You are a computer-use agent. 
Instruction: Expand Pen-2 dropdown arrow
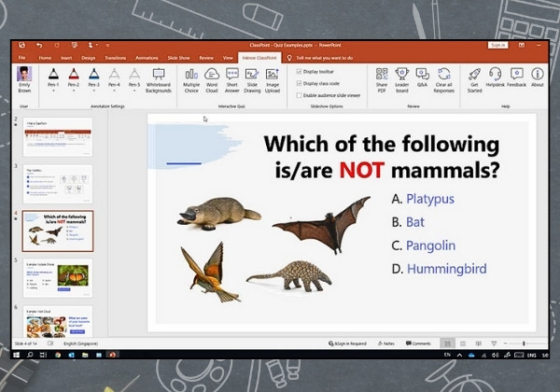[74, 91]
